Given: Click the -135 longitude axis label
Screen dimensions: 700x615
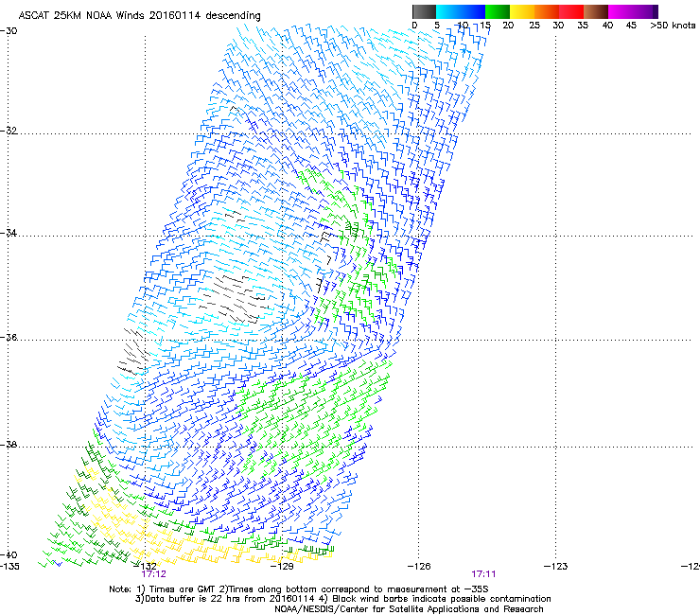Looking at the screenshot, I should click(x=10, y=567).
